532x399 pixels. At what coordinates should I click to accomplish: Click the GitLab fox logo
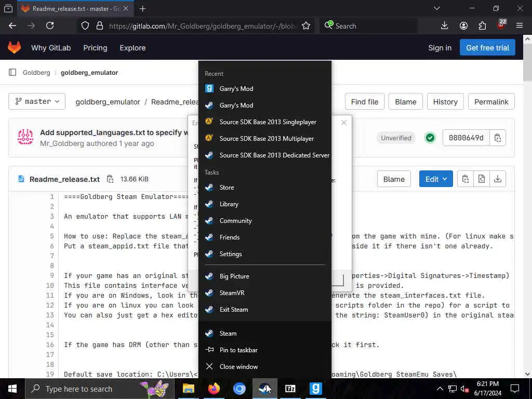pyautogui.click(x=14, y=47)
